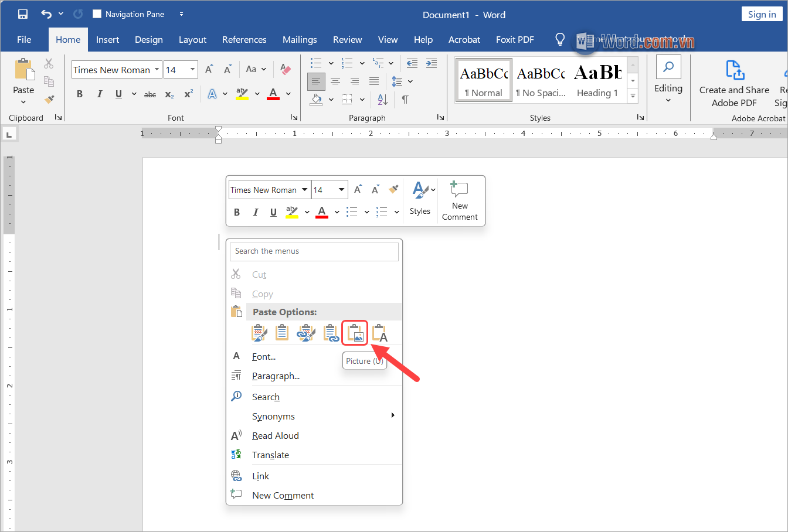
Task: Click the Format Painter brush in Clipboard group
Action: click(49, 100)
